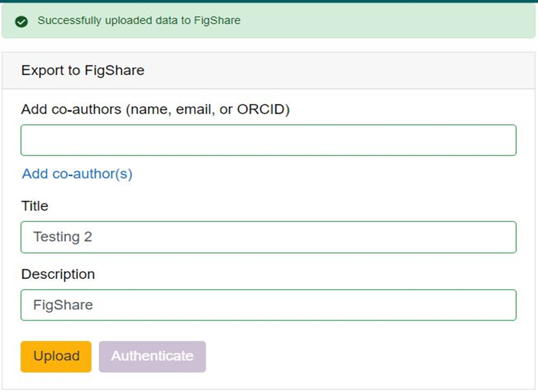Click the 'Export to FigShare' panel header

pyautogui.click(x=82, y=71)
